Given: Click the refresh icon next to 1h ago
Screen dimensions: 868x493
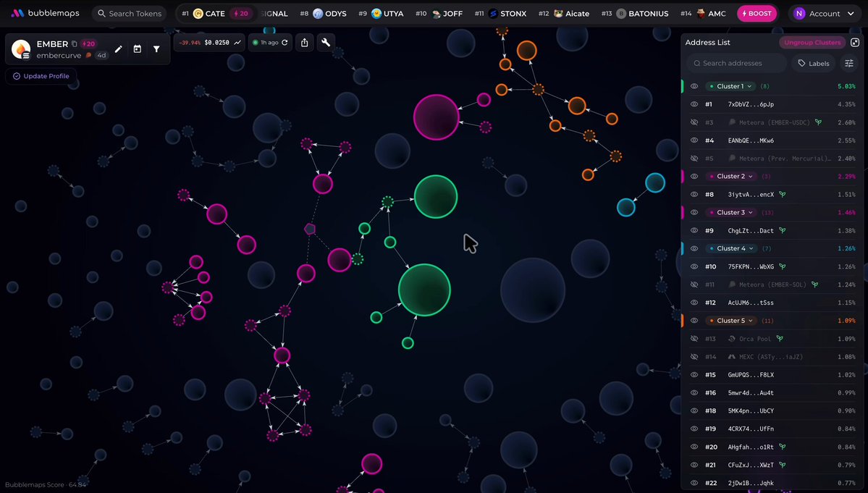Looking at the screenshot, I should pos(285,43).
